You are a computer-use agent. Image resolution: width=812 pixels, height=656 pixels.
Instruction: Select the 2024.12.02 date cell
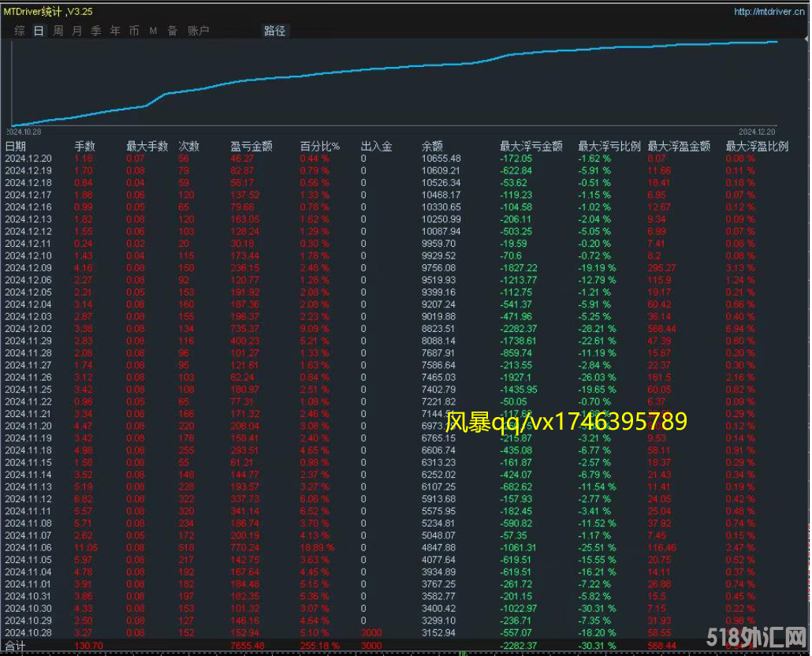pos(28,329)
